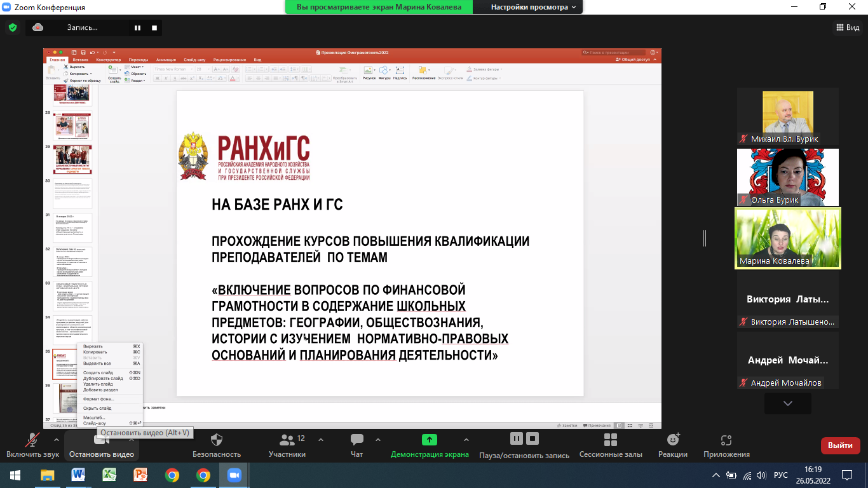Click РУС language indicator in tray
This screenshot has height=488, width=868.
780,475
